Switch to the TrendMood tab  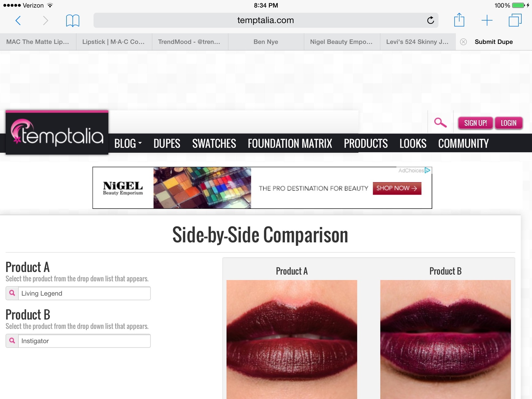pyautogui.click(x=190, y=42)
